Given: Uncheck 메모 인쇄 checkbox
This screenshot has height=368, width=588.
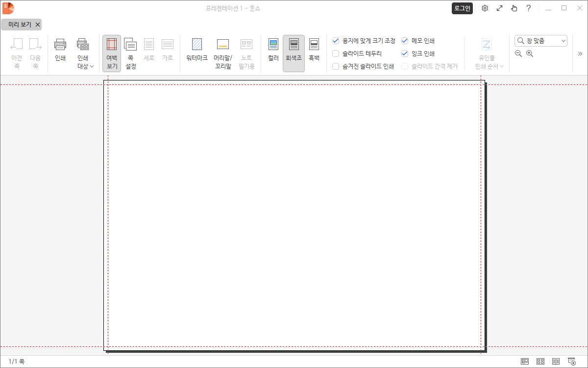Looking at the screenshot, I should tap(405, 41).
